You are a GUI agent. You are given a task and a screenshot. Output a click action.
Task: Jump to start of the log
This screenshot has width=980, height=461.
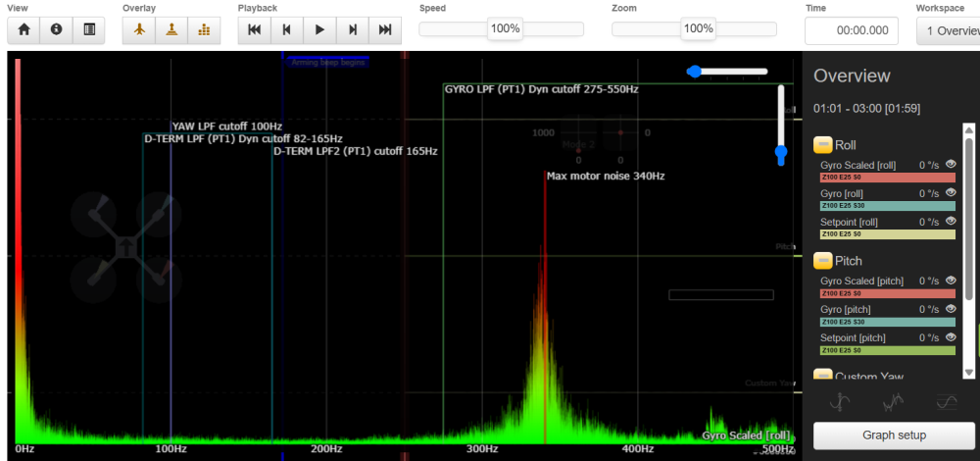(x=254, y=29)
